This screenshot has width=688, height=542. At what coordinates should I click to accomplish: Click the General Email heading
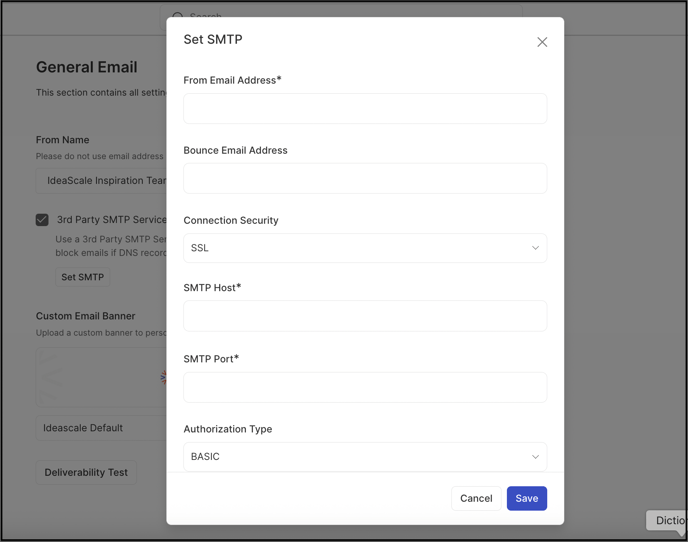(x=86, y=67)
